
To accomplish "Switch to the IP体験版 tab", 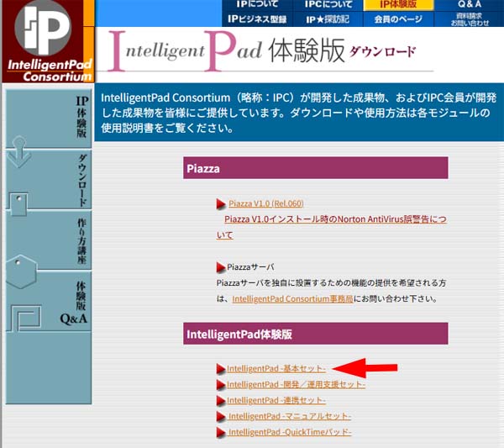I will (400, 5).
